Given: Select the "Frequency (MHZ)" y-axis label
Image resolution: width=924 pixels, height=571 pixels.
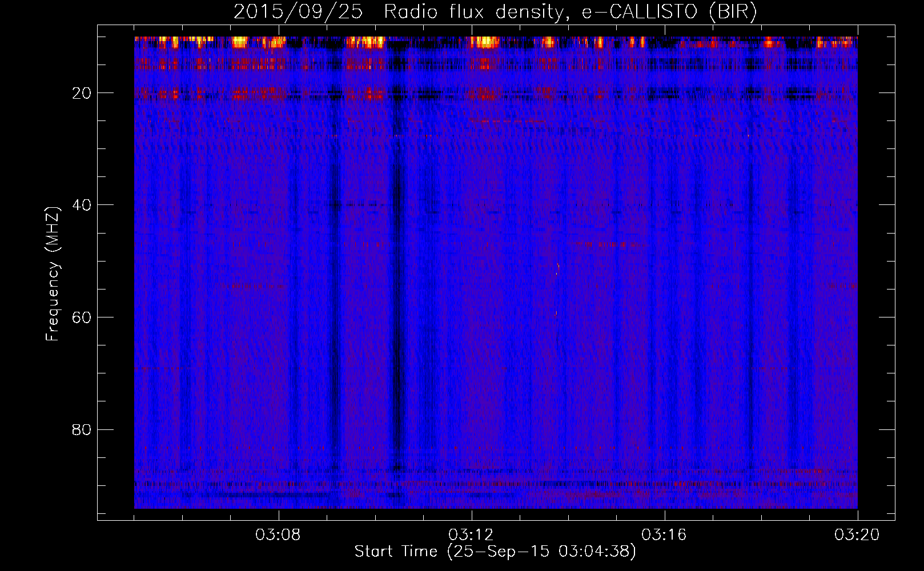Looking at the screenshot, I should (53, 274).
